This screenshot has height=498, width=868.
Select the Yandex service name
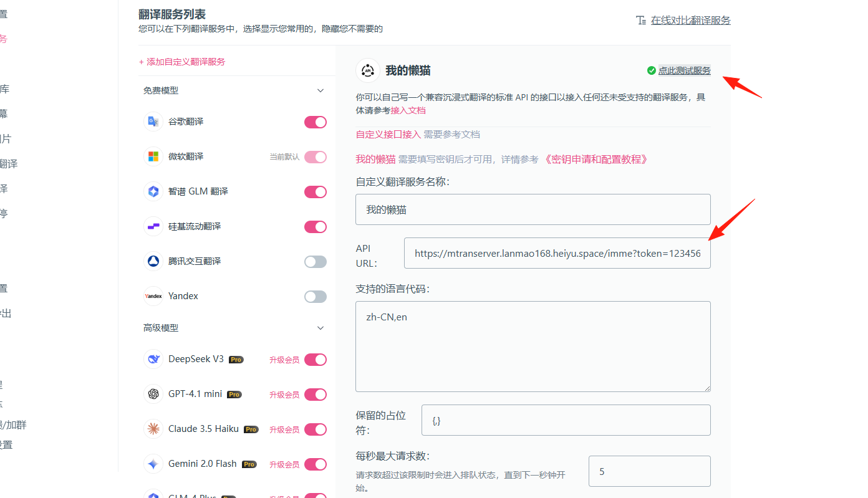[183, 296]
